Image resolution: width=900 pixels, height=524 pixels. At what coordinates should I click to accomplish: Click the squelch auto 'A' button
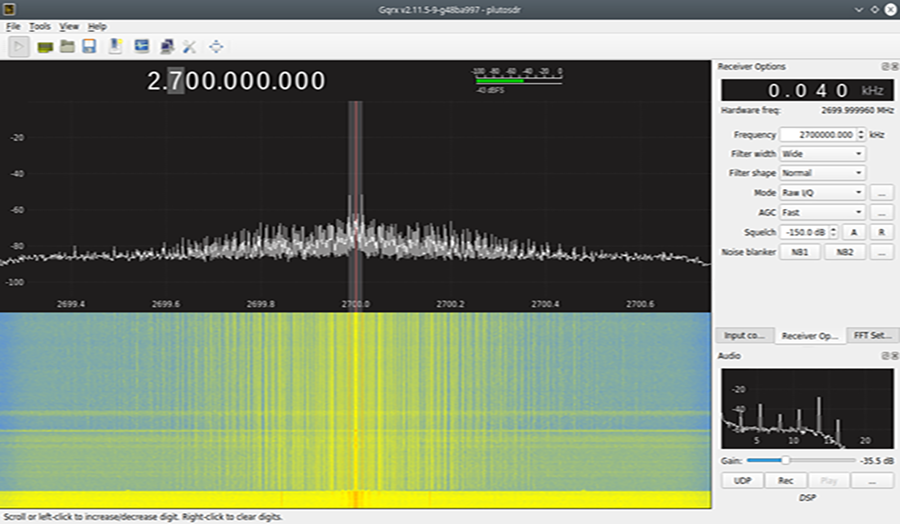coord(854,232)
